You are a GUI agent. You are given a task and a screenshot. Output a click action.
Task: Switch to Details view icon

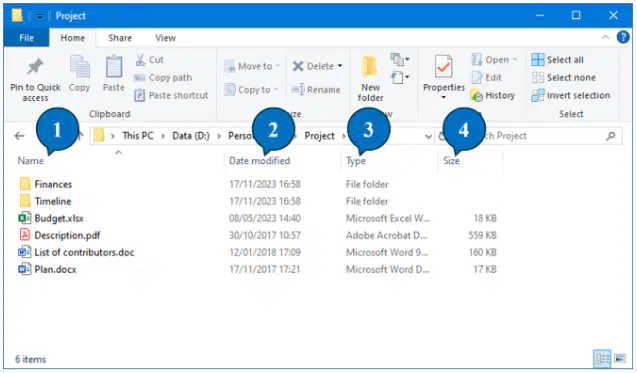(x=602, y=358)
